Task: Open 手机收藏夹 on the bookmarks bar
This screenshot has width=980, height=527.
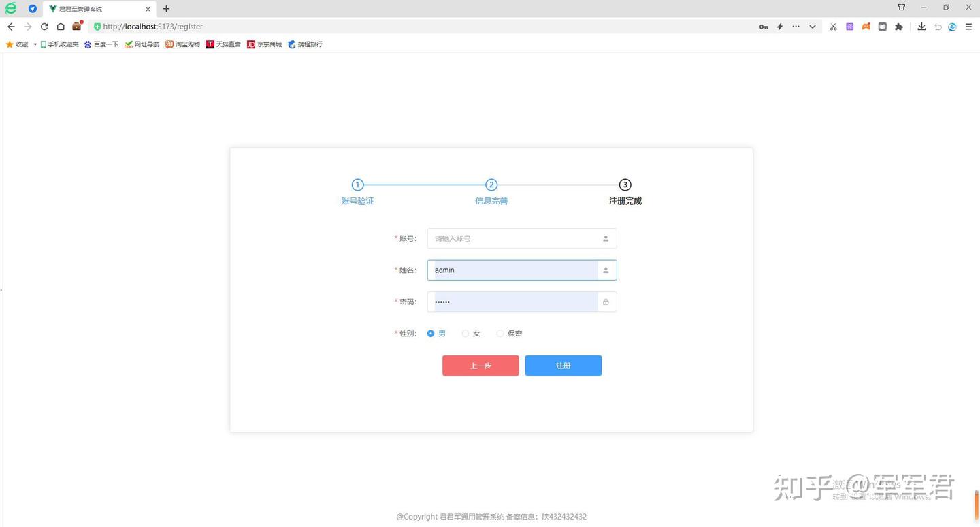Action: (x=61, y=44)
